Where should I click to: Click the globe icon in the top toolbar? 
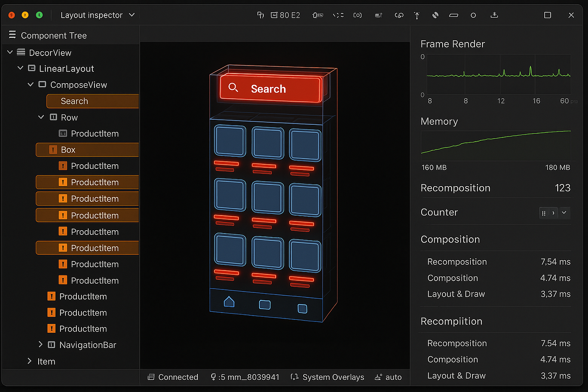[436, 15]
